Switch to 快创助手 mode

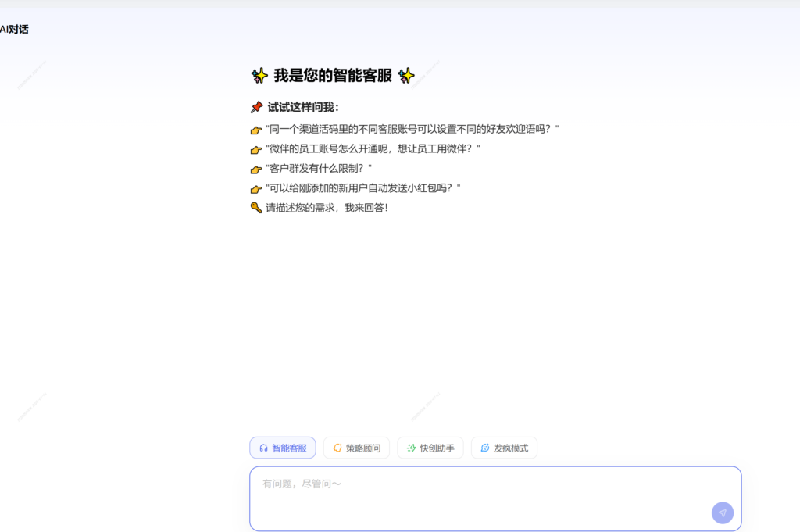(430, 448)
